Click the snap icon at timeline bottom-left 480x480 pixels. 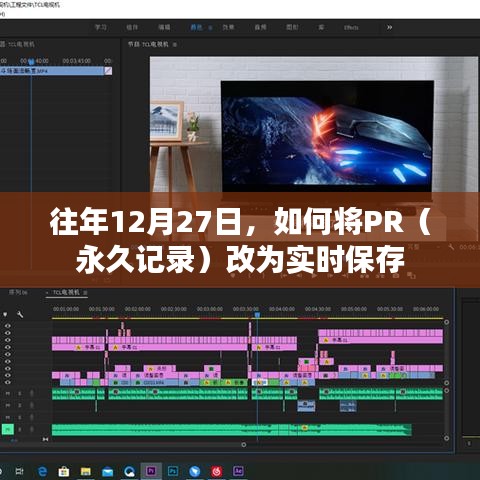[x=45, y=439]
